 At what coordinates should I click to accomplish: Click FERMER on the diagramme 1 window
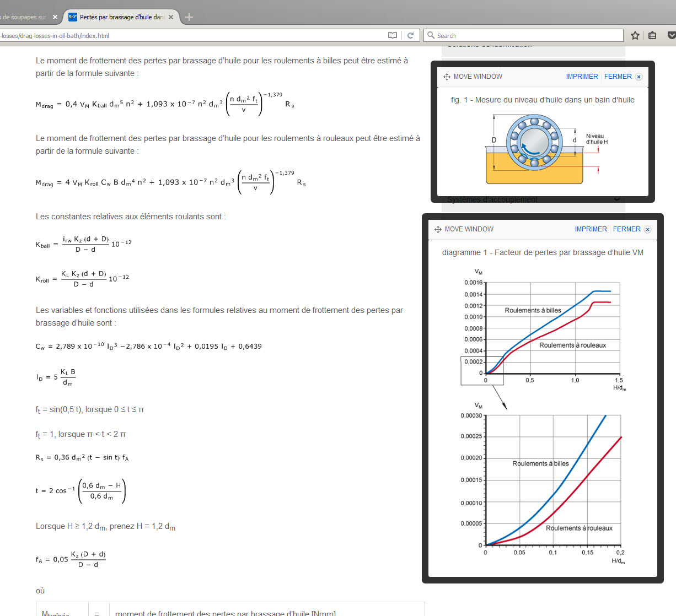point(626,229)
